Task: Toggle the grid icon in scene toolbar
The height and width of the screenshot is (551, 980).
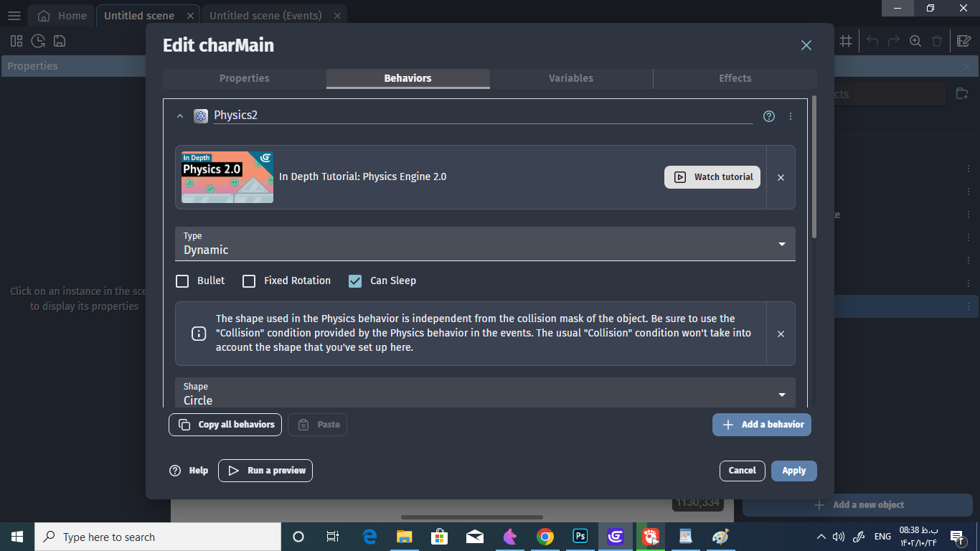Action: coord(846,41)
